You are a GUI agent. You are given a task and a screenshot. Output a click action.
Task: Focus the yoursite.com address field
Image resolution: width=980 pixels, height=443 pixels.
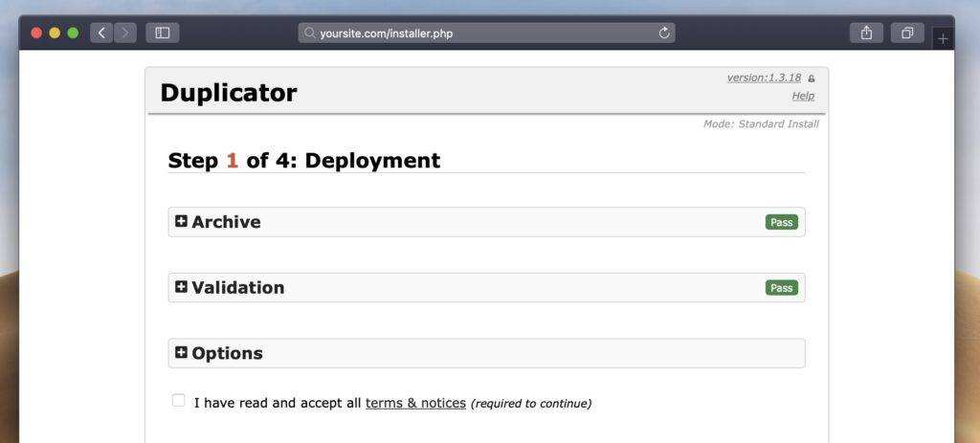pos(479,33)
